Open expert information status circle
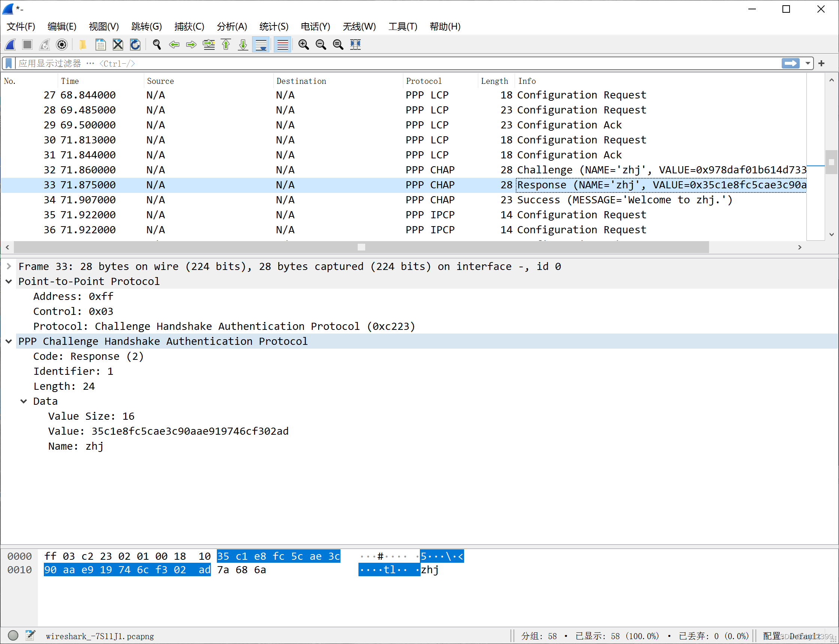Viewport: 839px width, 644px height. (x=13, y=635)
